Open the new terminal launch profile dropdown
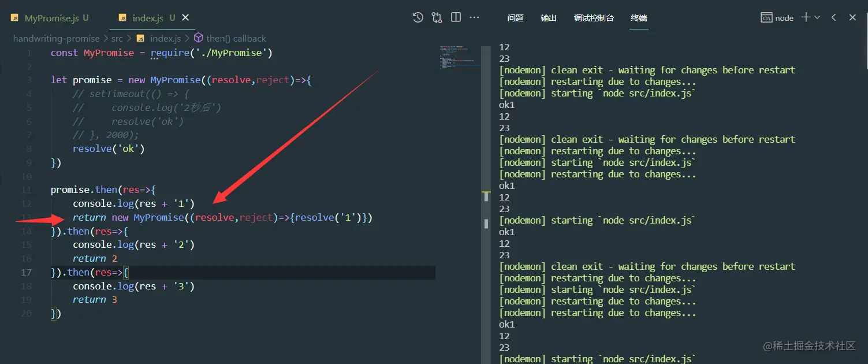The image size is (868, 364). [x=817, y=18]
